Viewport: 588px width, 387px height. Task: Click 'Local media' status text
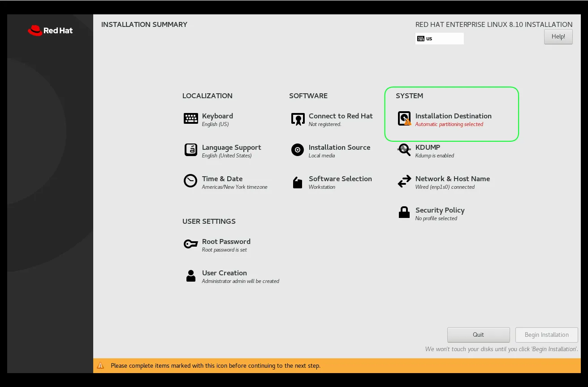[322, 156]
